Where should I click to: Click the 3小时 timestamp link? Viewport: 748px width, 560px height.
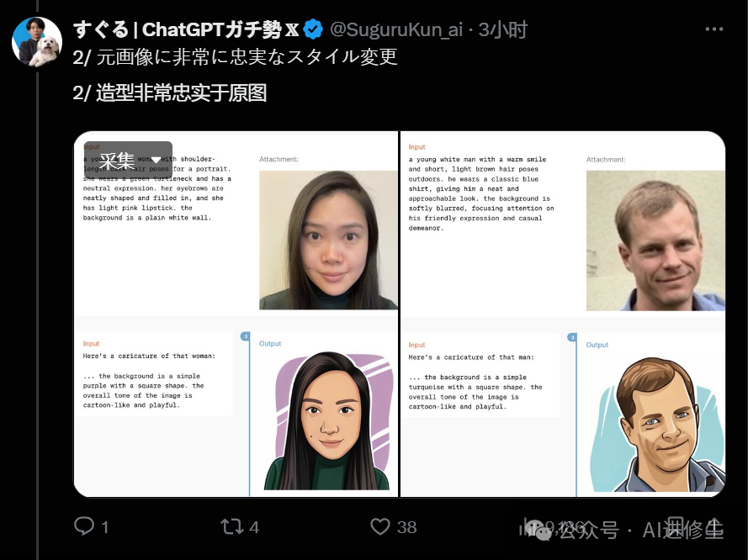click(x=503, y=29)
